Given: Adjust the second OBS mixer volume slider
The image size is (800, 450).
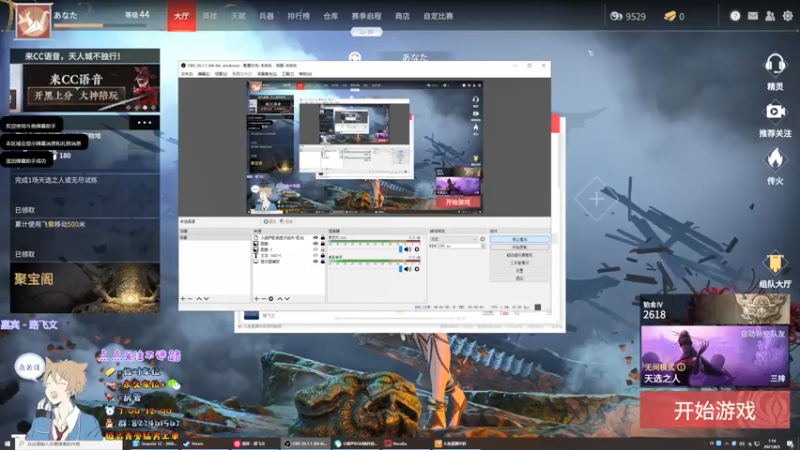Looking at the screenshot, I should tap(401, 269).
